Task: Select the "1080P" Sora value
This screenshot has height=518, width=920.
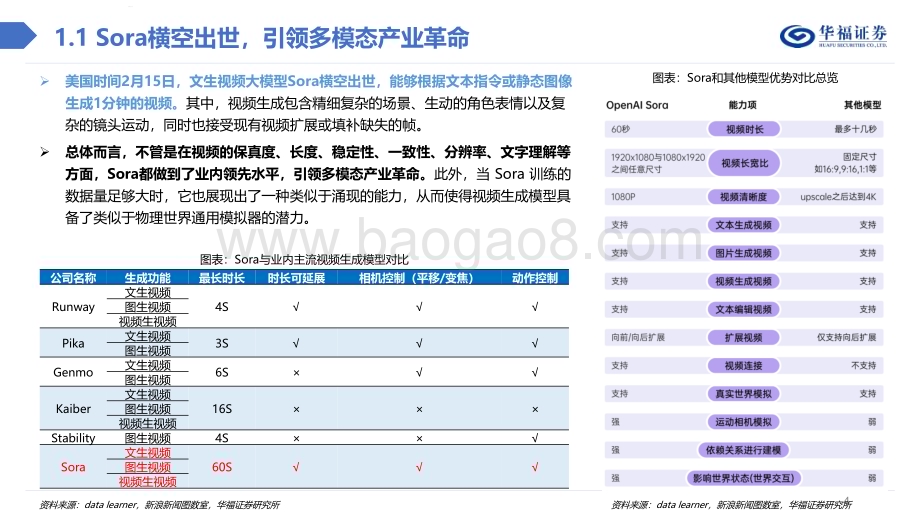Action: point(623,197)
